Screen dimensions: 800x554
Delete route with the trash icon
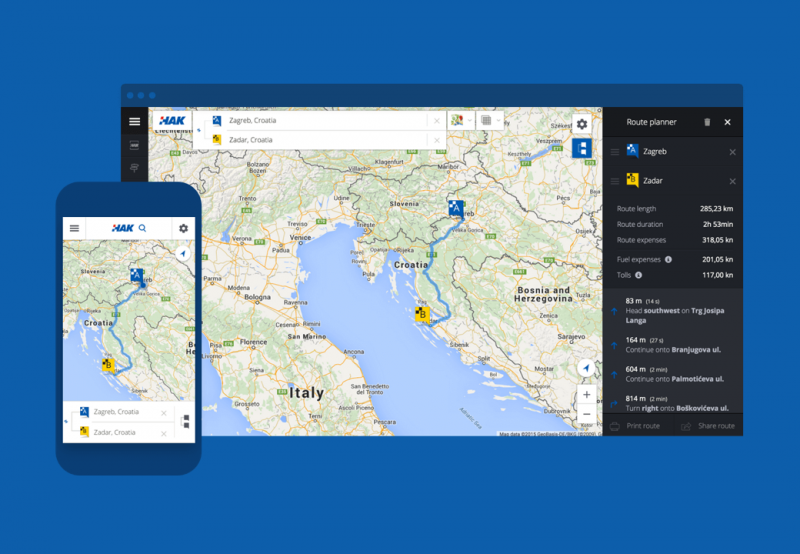pyautogui.click(x=707, y=122)
